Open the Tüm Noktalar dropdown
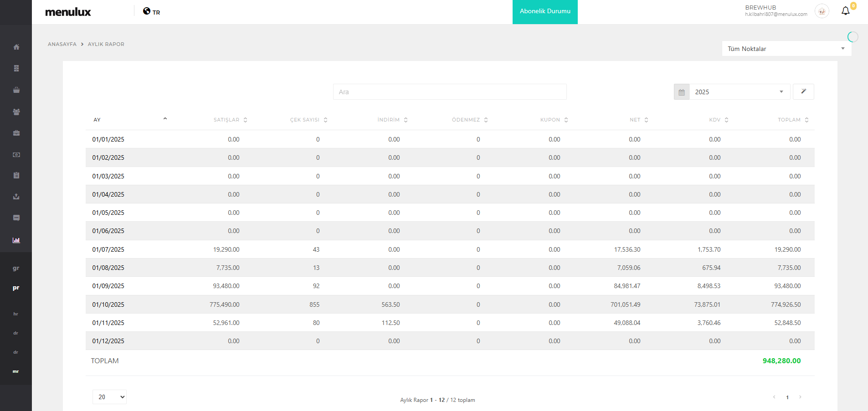 (786, 49)
